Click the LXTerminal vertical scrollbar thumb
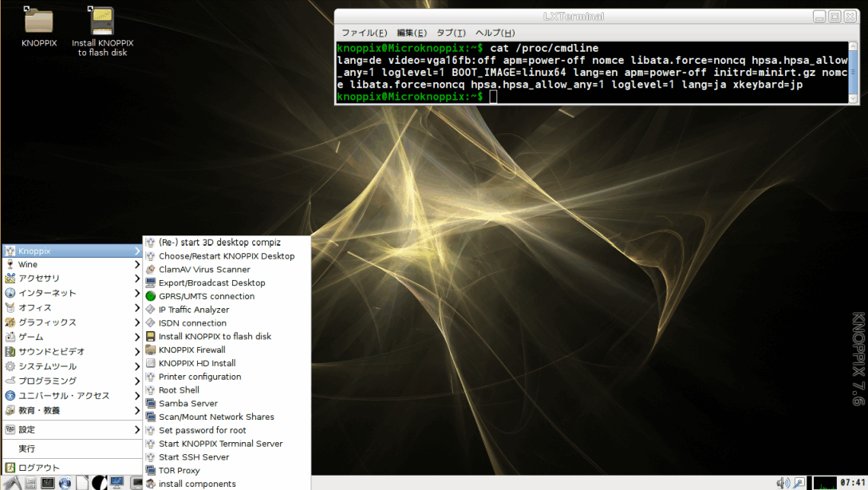 point(853,71)
